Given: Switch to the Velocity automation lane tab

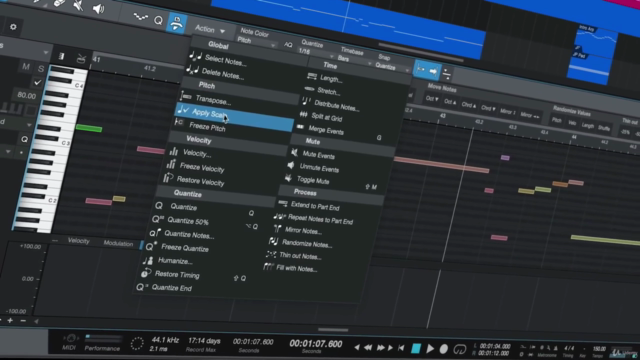Looking at the screenshot, I should [78, 241].
